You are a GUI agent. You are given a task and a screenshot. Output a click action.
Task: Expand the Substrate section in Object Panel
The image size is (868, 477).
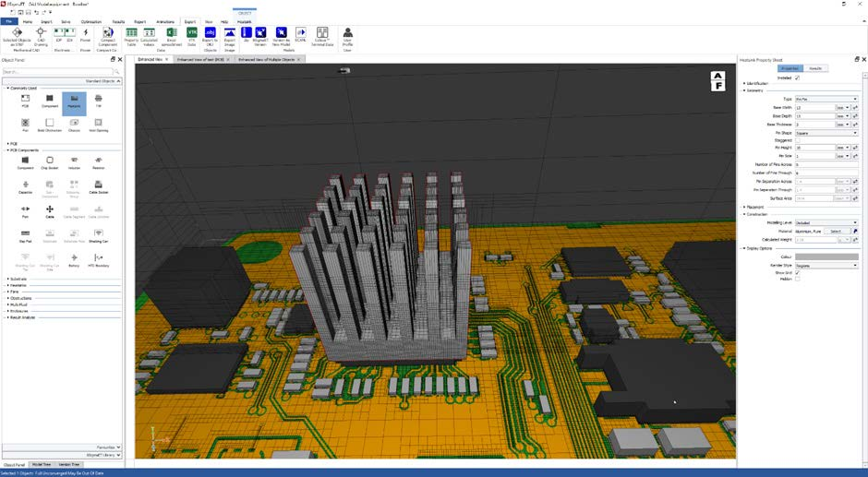coord(18,278)
